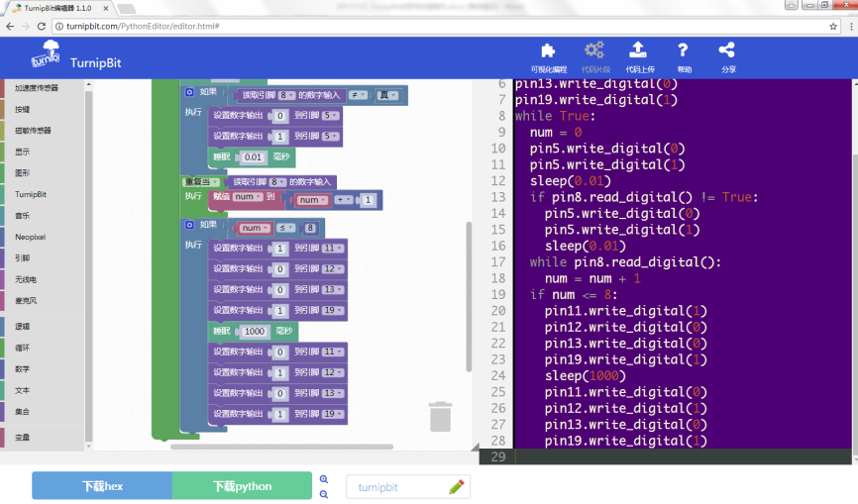
Task: Go back with the browser back arrow
Action: [10, 26]
